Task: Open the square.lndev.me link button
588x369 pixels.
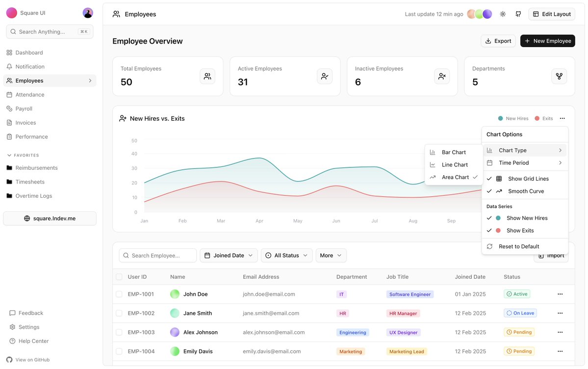Action: tap(50, 218)
